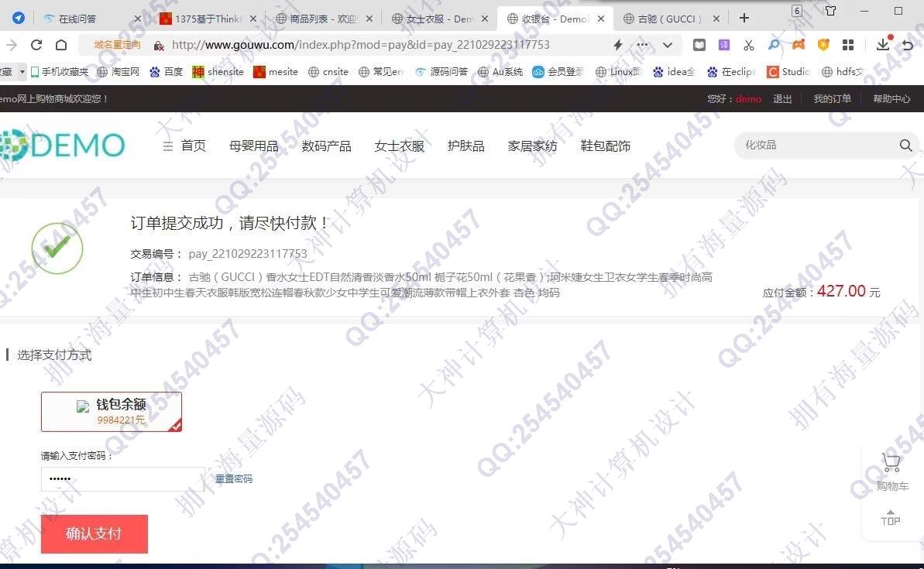Open the shensite bookmark

pos(218,72)
